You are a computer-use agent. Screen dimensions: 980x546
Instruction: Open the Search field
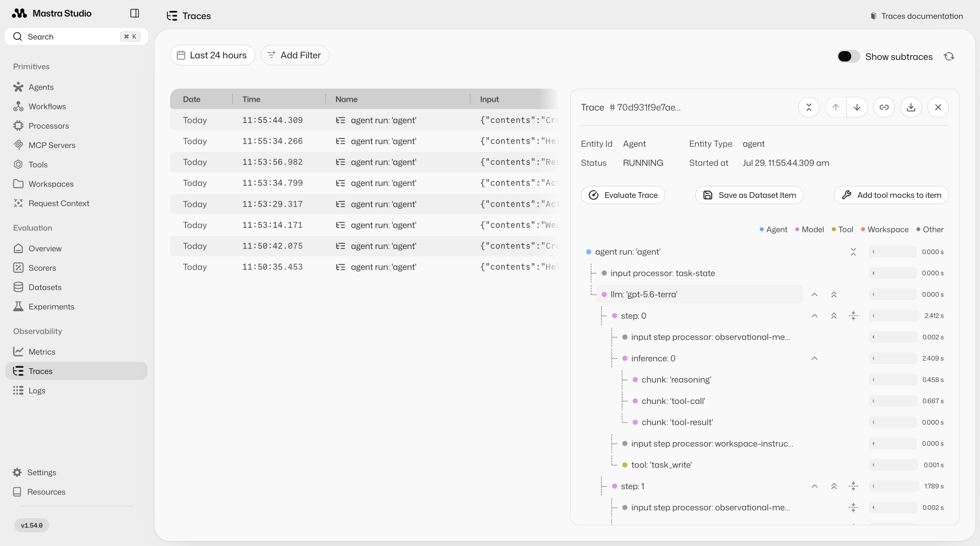pyautogui.click(x=76, y=37)
